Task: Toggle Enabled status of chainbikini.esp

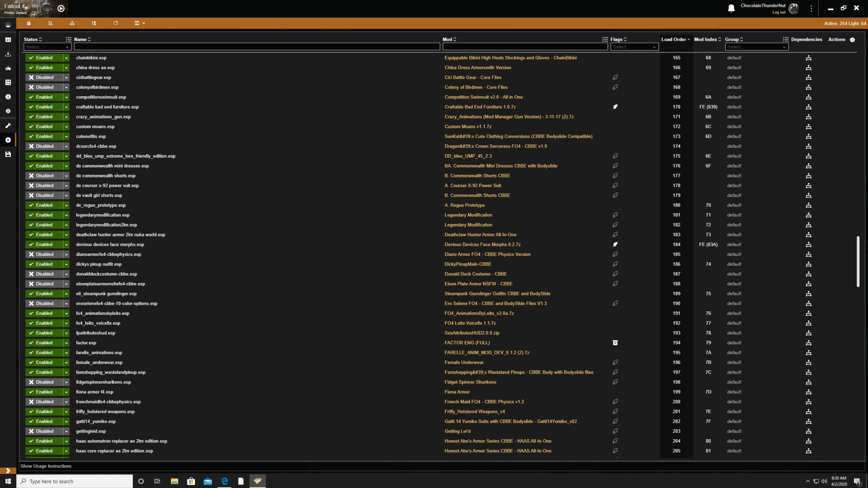Action: 44,58
